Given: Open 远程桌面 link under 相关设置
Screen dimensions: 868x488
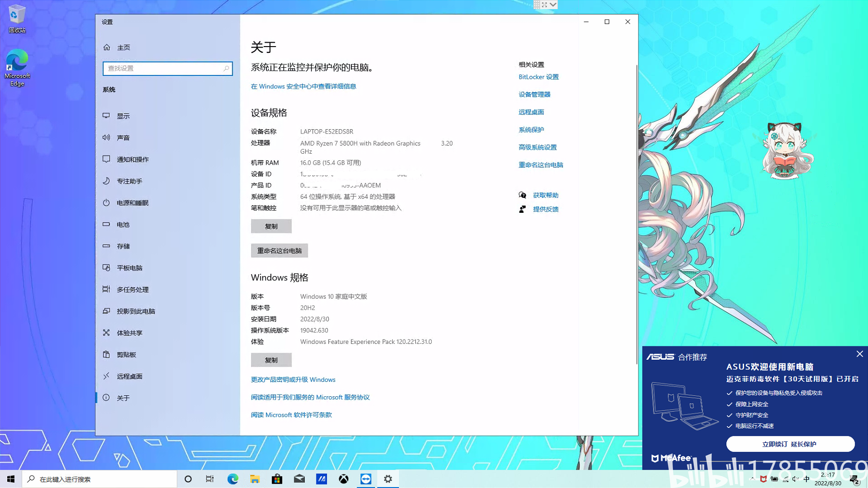Looking at the screenshot, I should point(531,112).
